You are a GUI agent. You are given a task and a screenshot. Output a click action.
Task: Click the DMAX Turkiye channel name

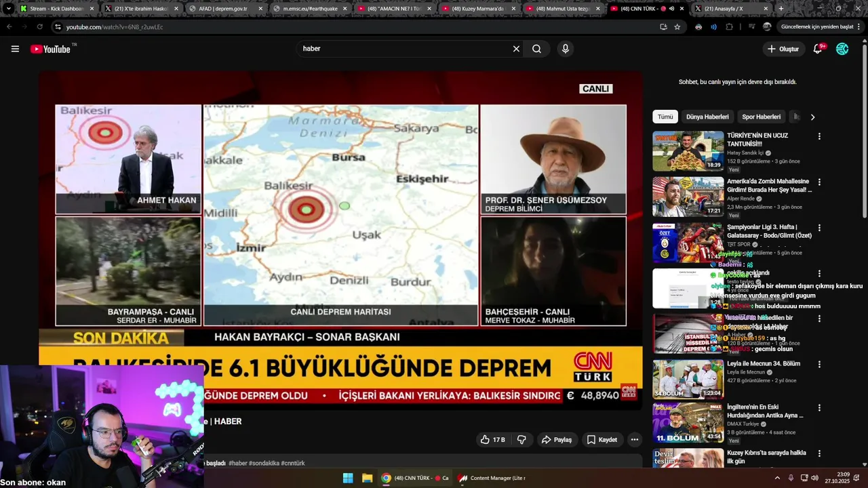point(743,424)
